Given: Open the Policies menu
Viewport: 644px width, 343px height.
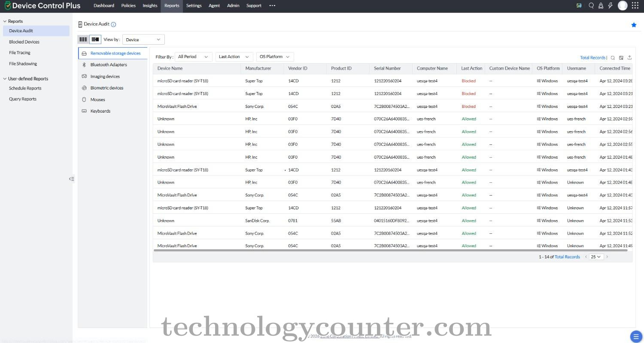Looking at the screenshot, I should click(x=128, y=6).
